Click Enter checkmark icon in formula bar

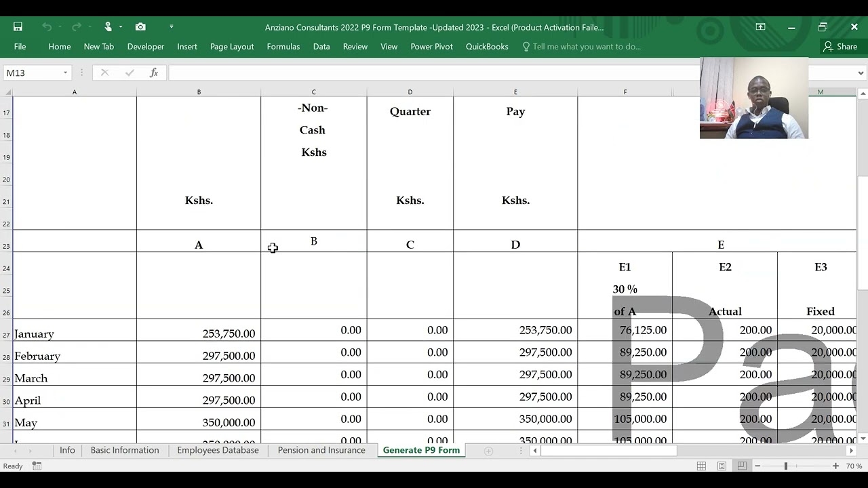click(130, 73)
